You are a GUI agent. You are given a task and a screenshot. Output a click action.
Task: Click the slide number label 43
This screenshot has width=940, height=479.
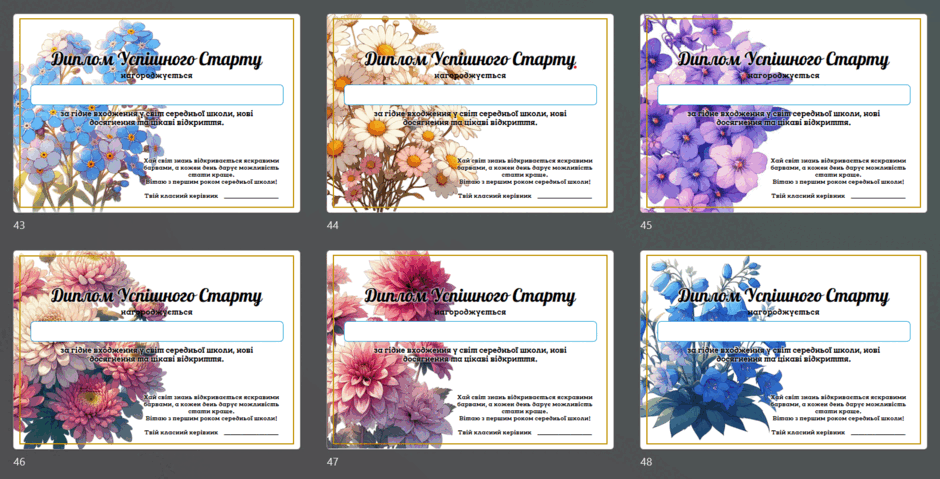click(x=19, y=225)
